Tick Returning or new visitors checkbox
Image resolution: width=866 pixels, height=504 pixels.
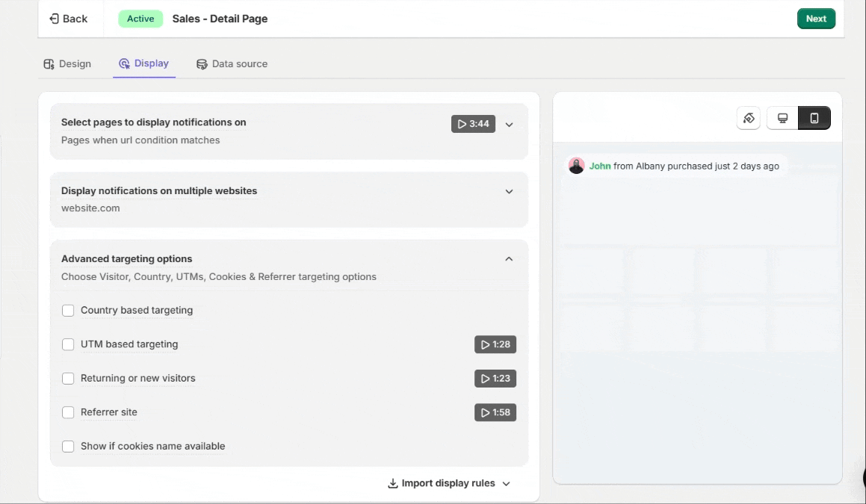[68, 378]
